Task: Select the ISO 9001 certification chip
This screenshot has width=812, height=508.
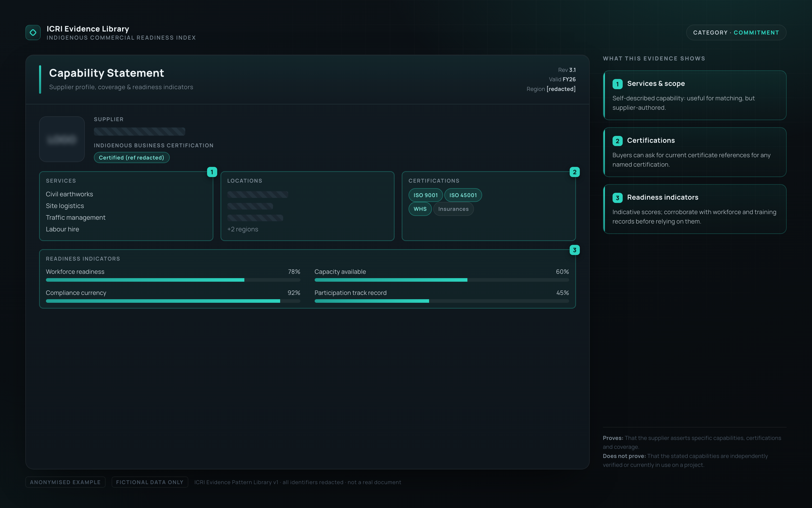Action: click(426, 195)
